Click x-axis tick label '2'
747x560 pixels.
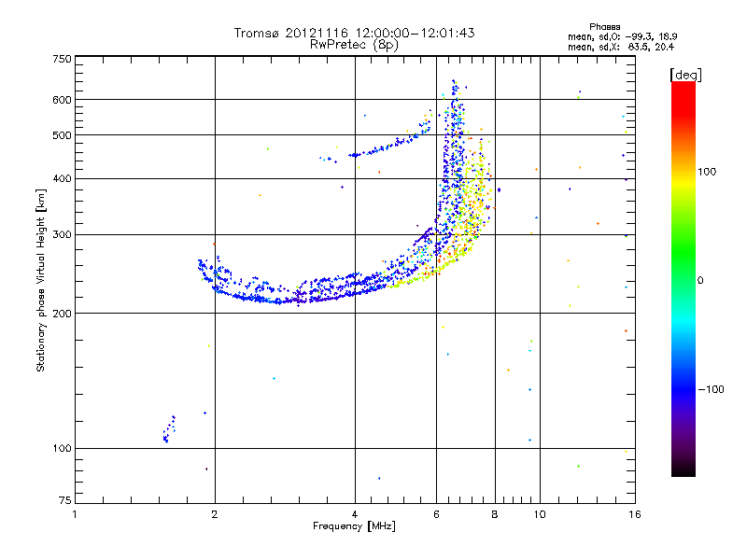(215, 514)
